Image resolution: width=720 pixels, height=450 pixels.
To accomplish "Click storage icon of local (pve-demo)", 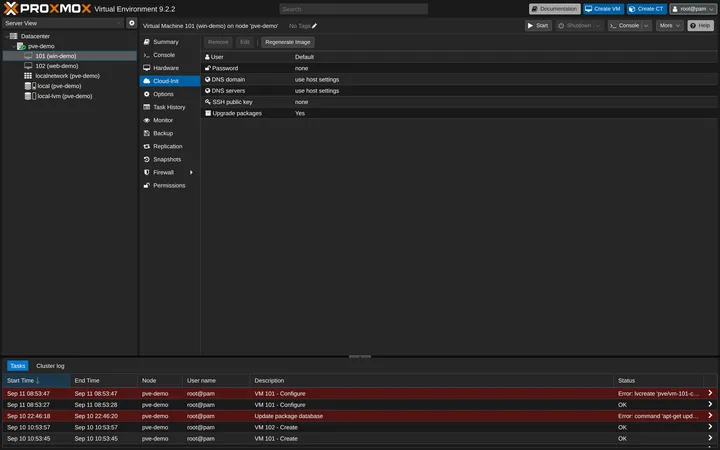I will (30, 86).
